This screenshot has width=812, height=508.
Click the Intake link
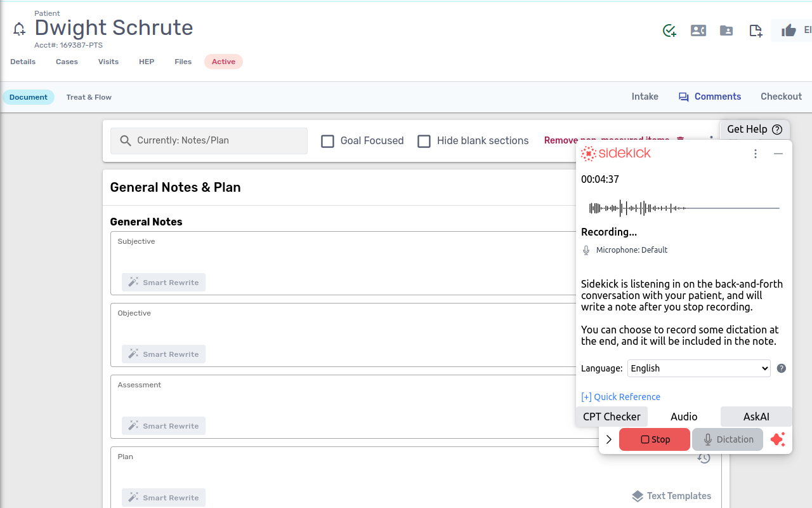tap(645, 97)
